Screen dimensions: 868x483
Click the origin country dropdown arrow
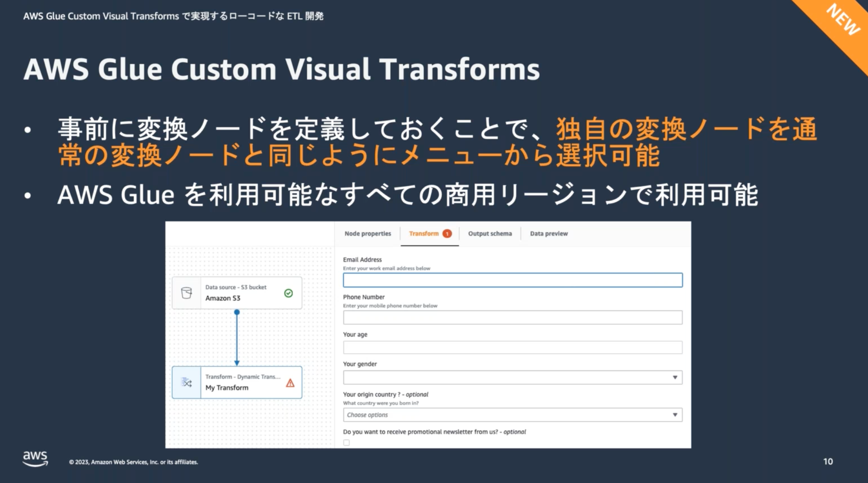675,415
